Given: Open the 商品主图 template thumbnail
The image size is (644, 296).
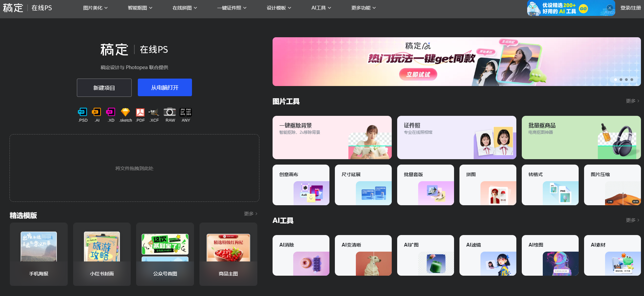Looking at the screenshot, I should [x=228, y=254].
